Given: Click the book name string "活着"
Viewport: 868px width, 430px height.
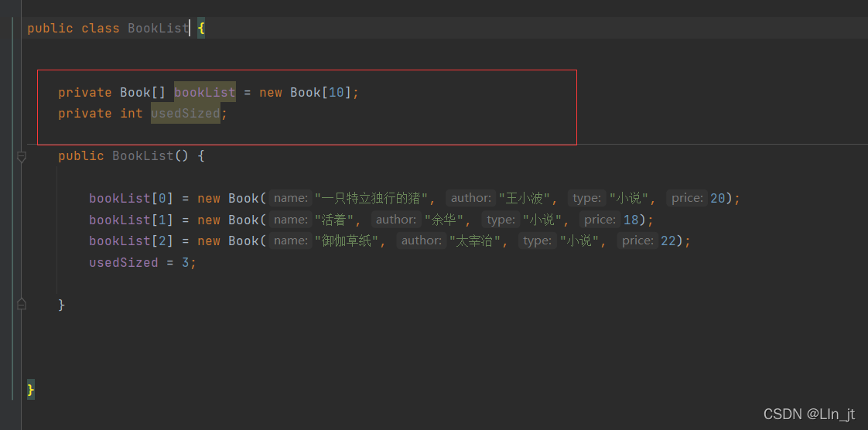Looking at the screenshot, I should (x=334, y=220).
